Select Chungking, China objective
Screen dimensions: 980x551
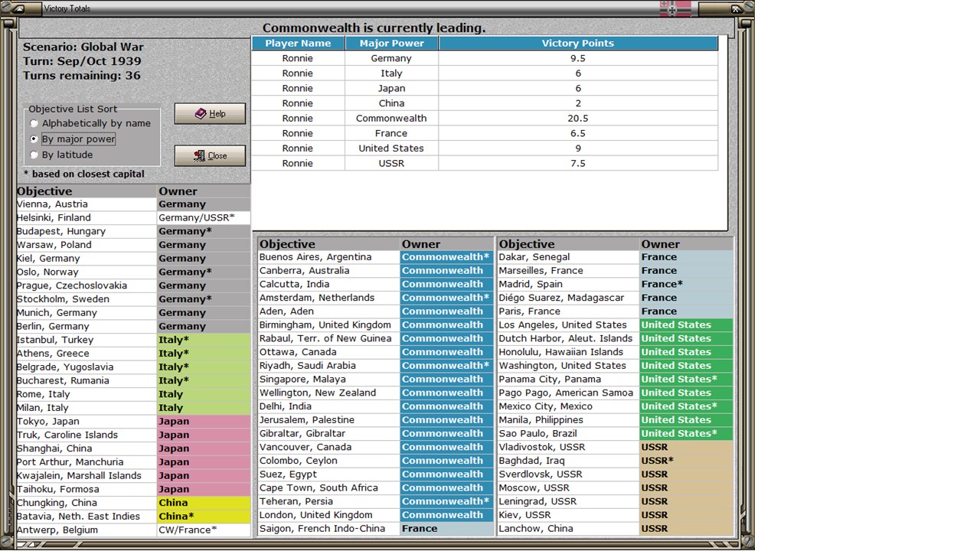[x=87, y=503]
